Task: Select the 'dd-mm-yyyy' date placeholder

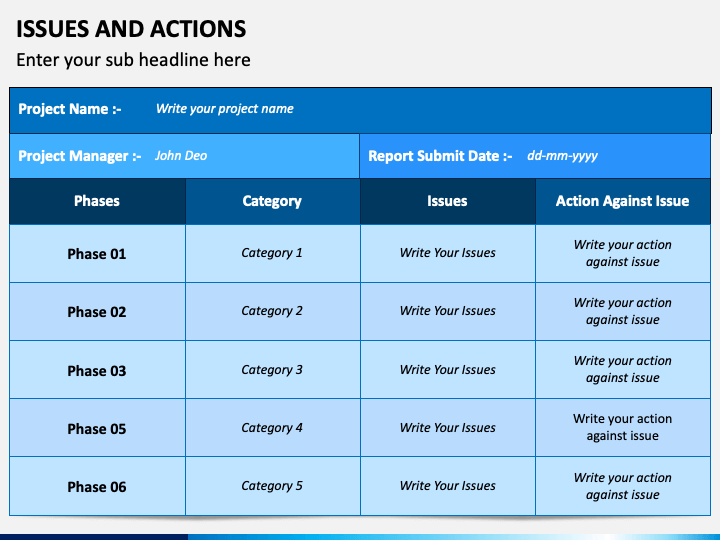Action: [x=562, y=156]
